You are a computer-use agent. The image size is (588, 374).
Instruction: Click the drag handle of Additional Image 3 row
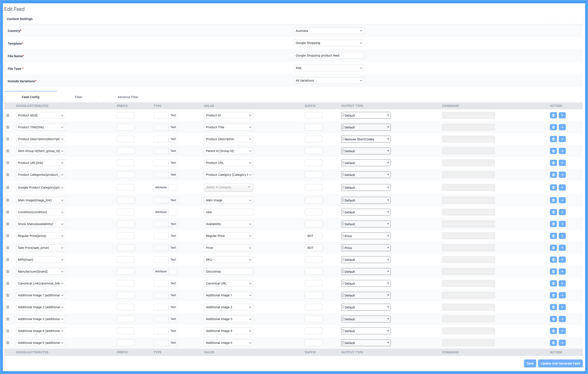pyautogui.click(x=8, y=319)
